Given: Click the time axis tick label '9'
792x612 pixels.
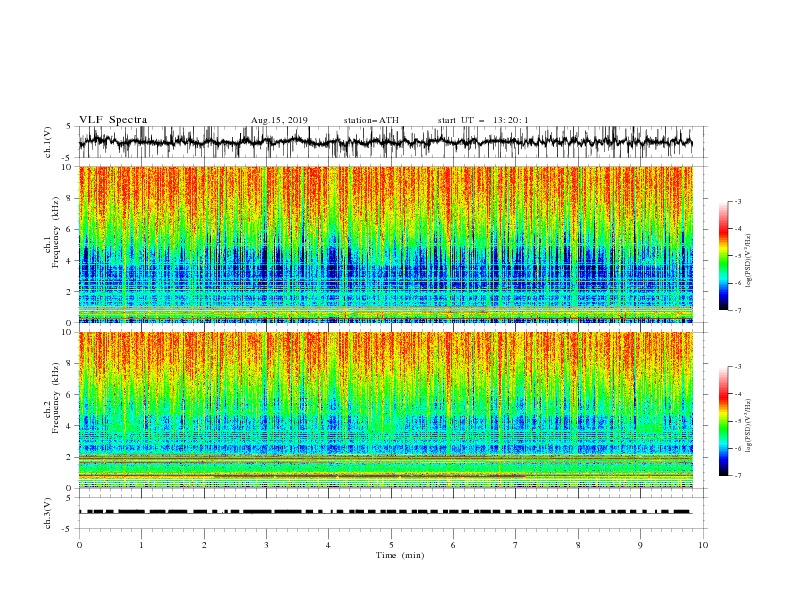Looking at the screenshot, I should point(640,545).
